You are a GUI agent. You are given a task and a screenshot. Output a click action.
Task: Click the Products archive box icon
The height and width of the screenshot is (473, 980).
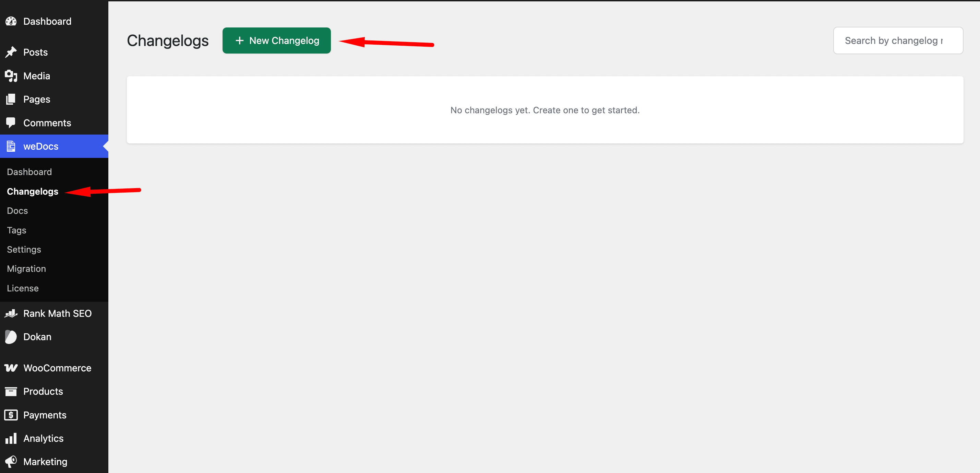(x=11, y=392)
